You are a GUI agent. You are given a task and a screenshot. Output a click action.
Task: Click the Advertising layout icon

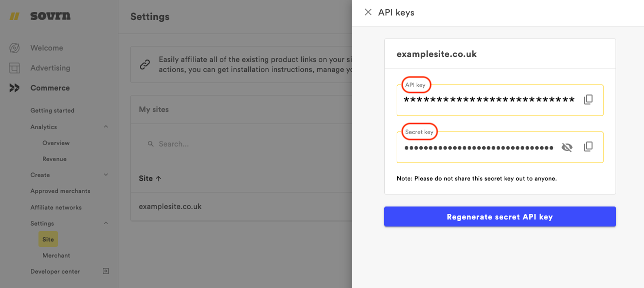(x=14, y=68)
